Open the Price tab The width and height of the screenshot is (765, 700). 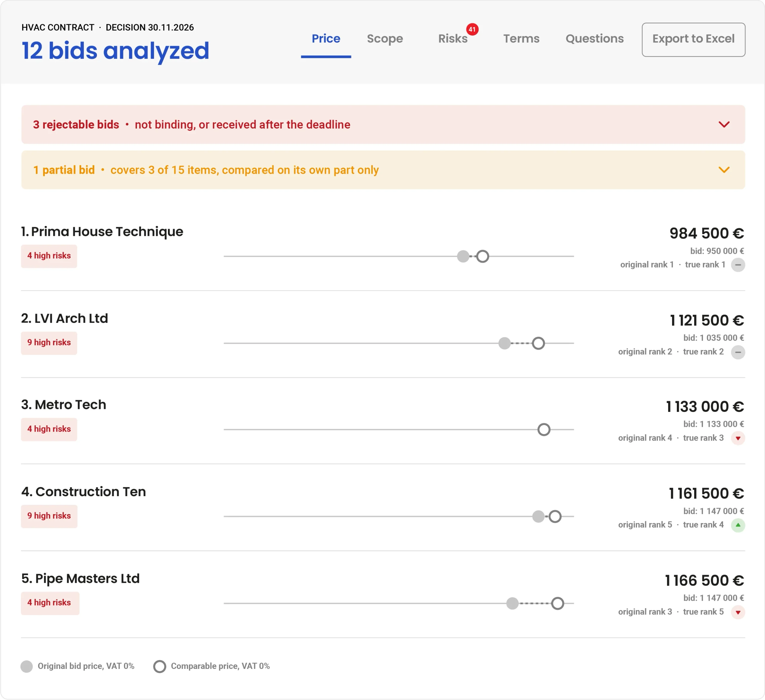pyautogui.click(x=326, y=39)
